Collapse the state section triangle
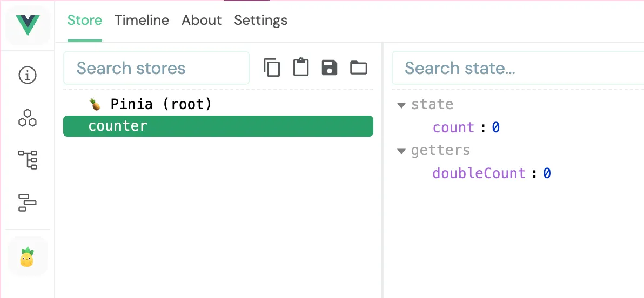Viewport: 644px width, 298px height. click(401, 105)
